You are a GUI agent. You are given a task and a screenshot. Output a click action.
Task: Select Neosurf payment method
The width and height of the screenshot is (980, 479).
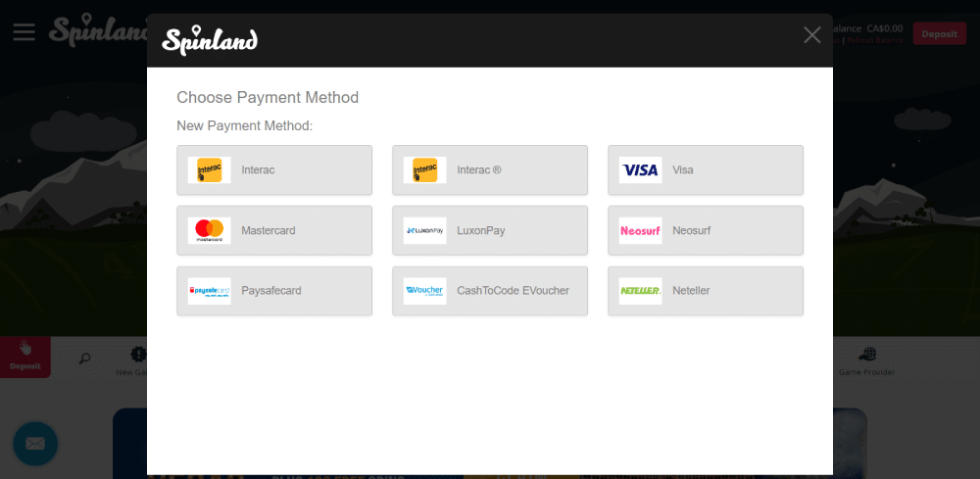click(706, 230)
